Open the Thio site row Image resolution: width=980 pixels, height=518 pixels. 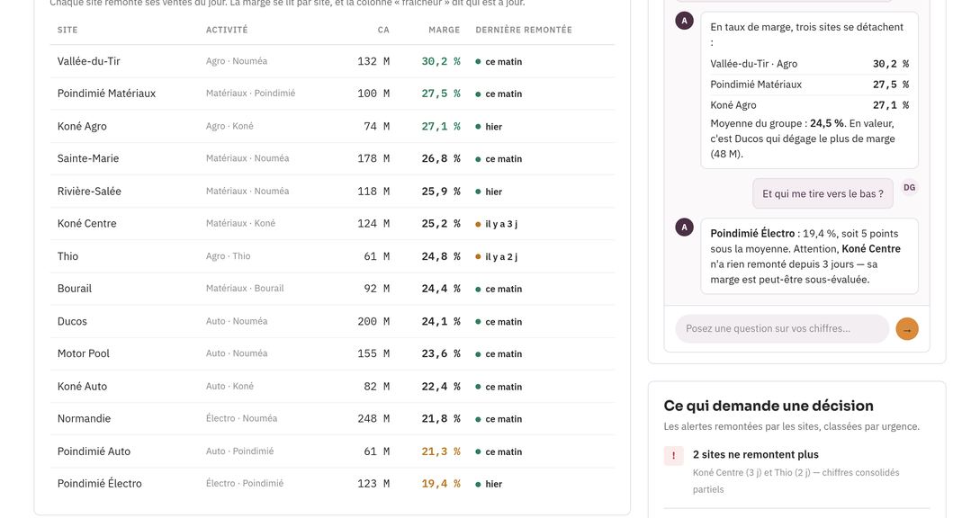coord(332,256)
